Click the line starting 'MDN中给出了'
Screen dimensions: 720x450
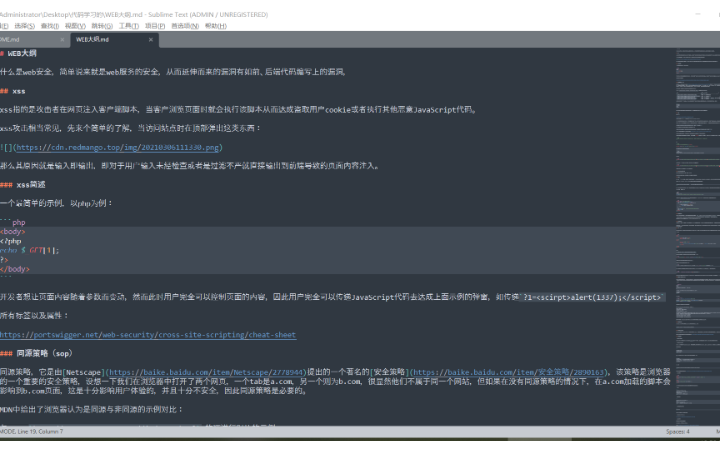92,410
